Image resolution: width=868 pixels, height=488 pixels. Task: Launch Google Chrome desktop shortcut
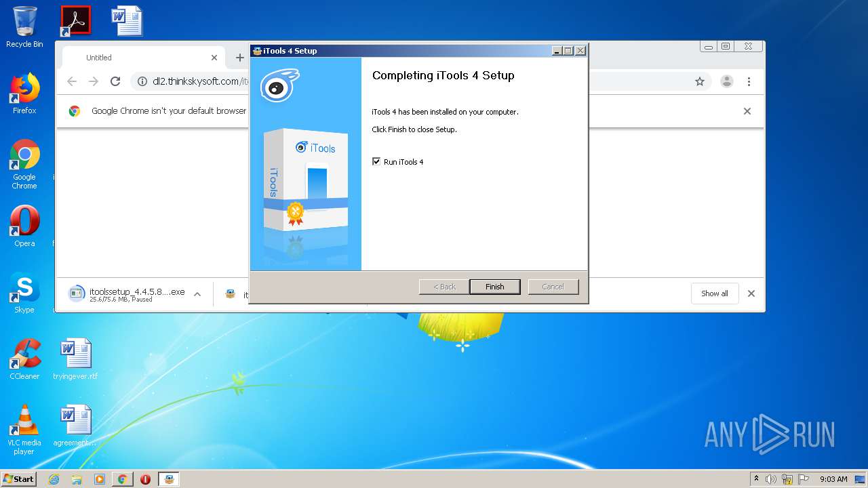point(24,164)
